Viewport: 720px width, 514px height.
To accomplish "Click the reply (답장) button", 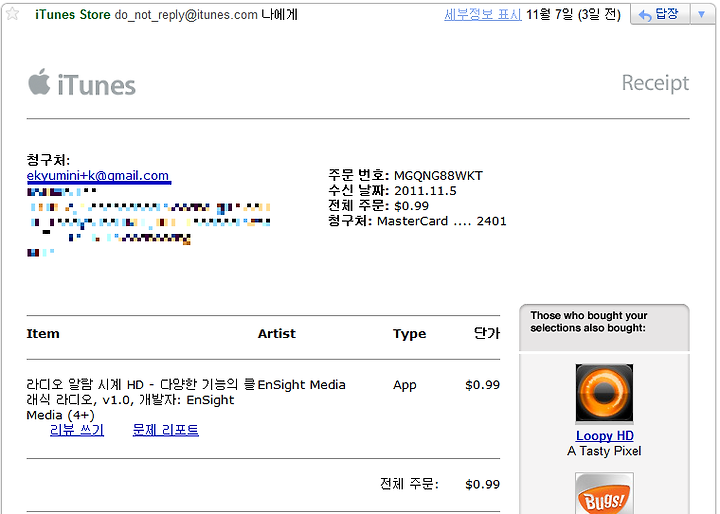I will (660, 15).
